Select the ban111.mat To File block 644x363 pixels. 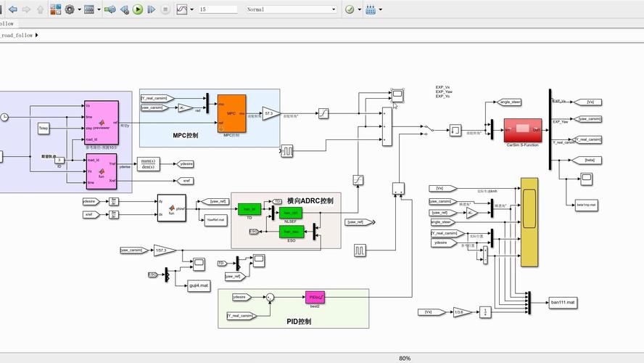[x=562, y=302]
